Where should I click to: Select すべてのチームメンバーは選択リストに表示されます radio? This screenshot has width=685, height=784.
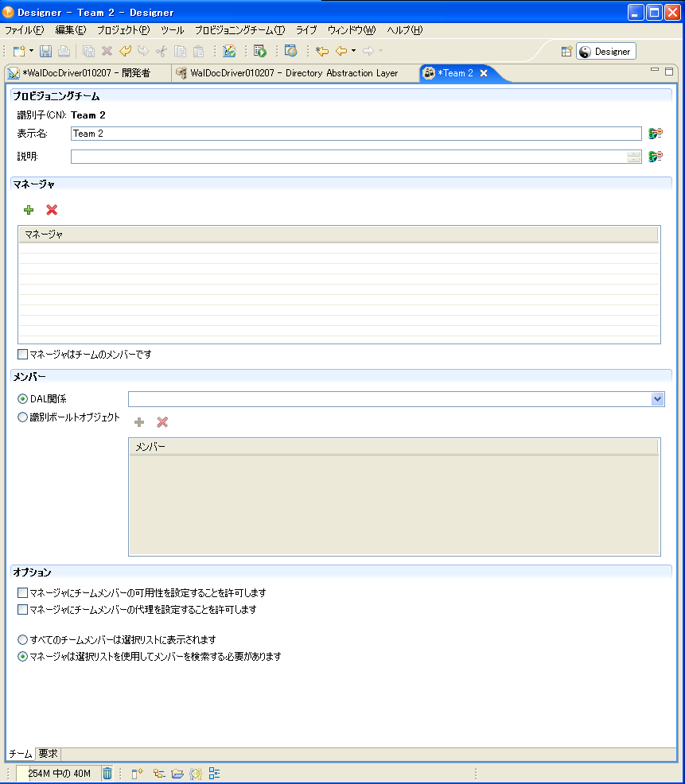coord(22,639)
